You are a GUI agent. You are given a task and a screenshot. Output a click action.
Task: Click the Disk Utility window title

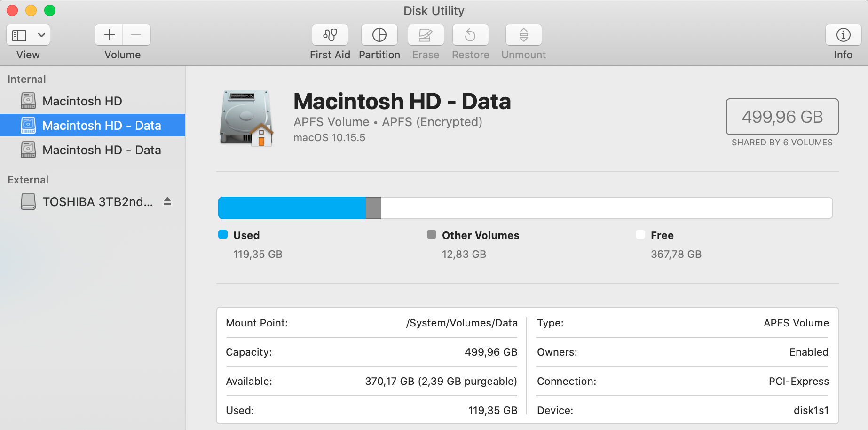tap(434, 11)
